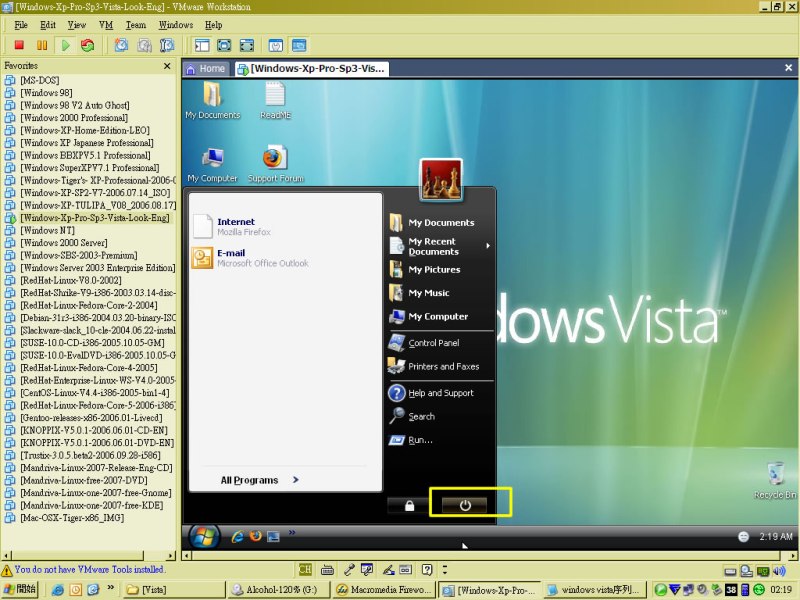Open host Start button 開始
Viewport: 800px width, 600px height.
20,589
